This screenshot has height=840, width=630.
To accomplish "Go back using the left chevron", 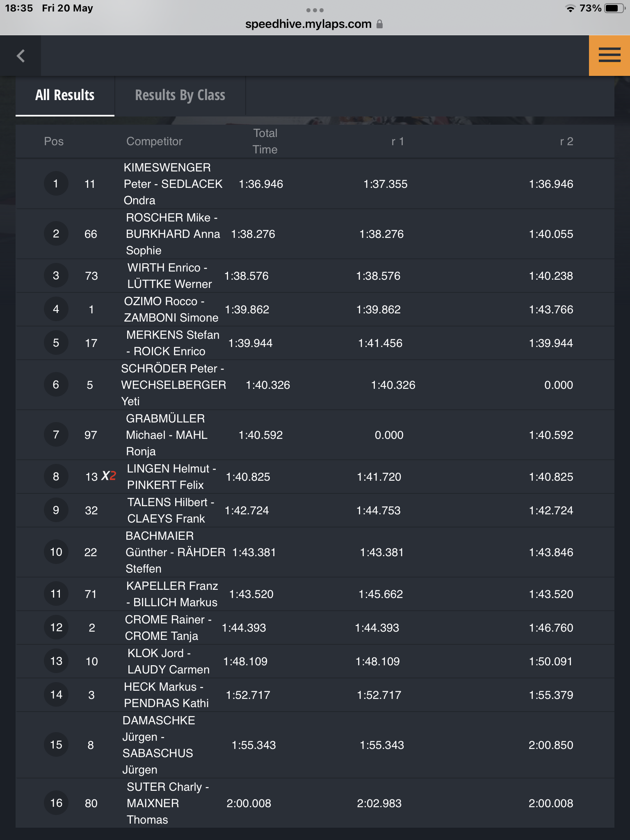I will click(x=21, y=56).
